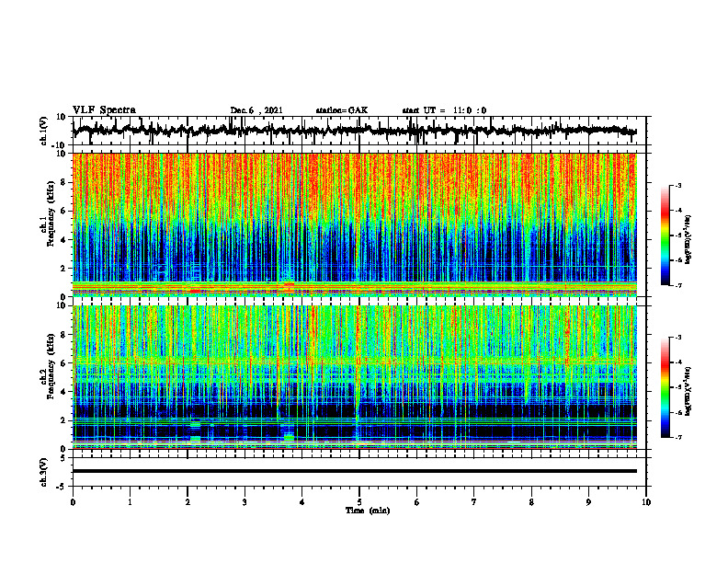Click the ch.1 waveform trace panel

(x=359, y=131)
